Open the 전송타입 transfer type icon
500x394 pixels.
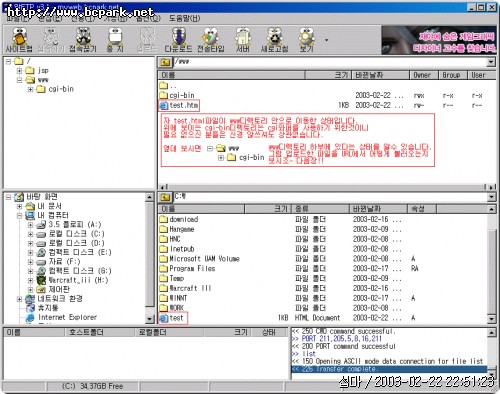[210, 40]
